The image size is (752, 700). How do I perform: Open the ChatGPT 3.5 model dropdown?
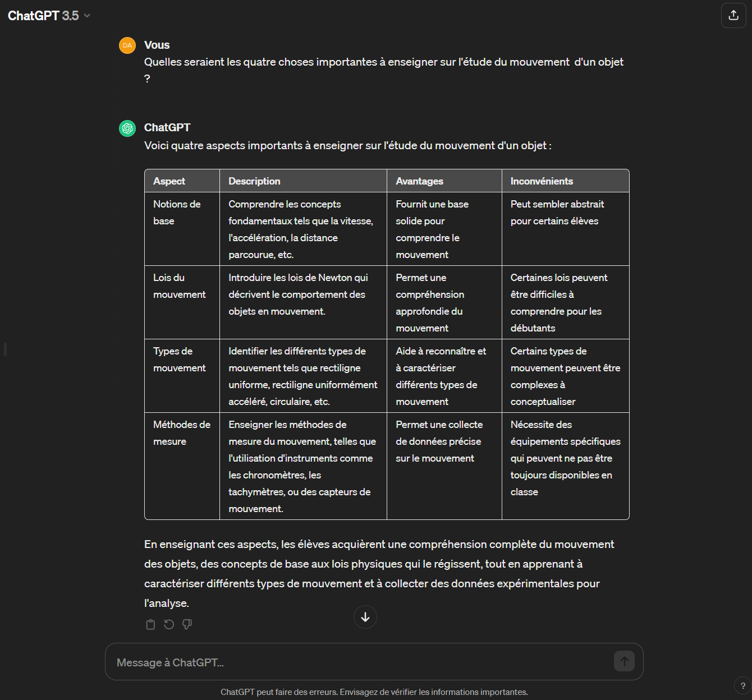49,16
